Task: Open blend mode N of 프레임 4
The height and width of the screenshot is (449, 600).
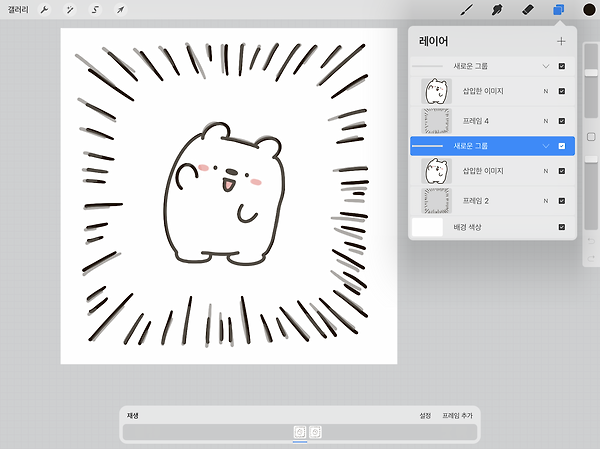Action: click(546, 121)
